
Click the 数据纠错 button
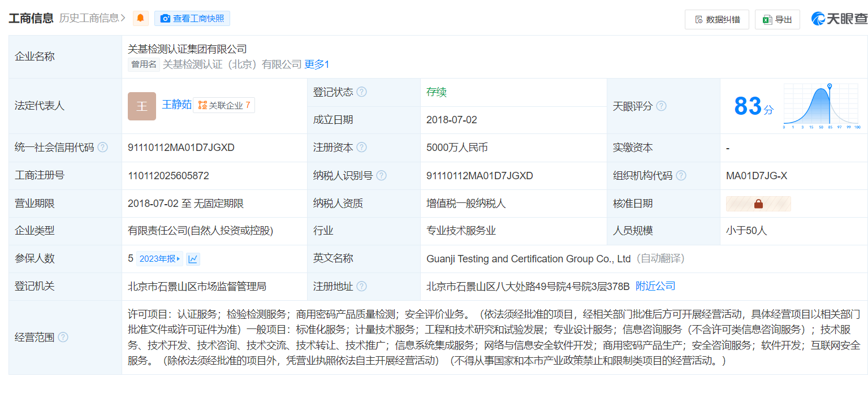pos(717,20)
